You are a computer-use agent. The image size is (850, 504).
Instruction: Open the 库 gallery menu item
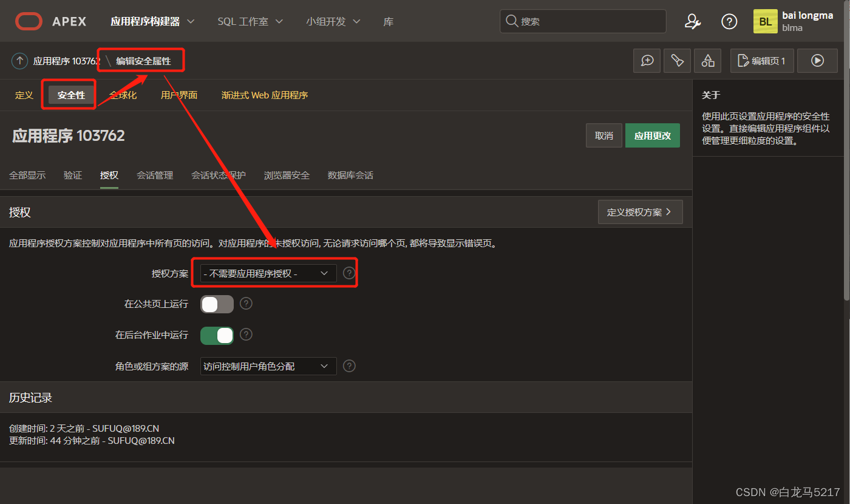[389, 21]
